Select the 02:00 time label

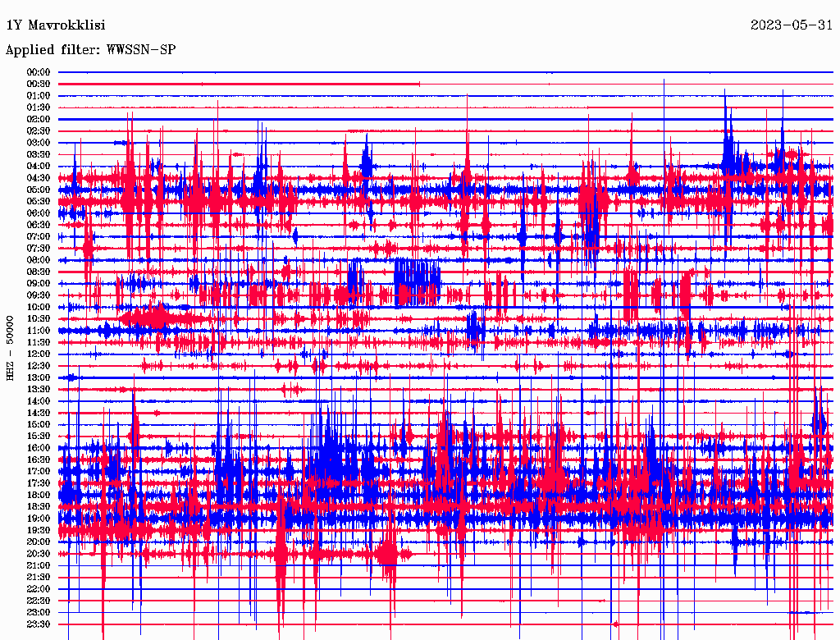coord(38,120)
